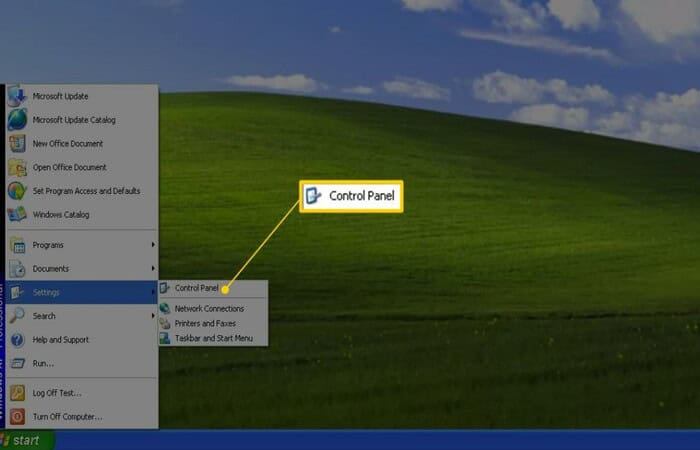Select Set Program Access and Defaults
The height and width of the screenshot is (450, 700).
point(82,191)
